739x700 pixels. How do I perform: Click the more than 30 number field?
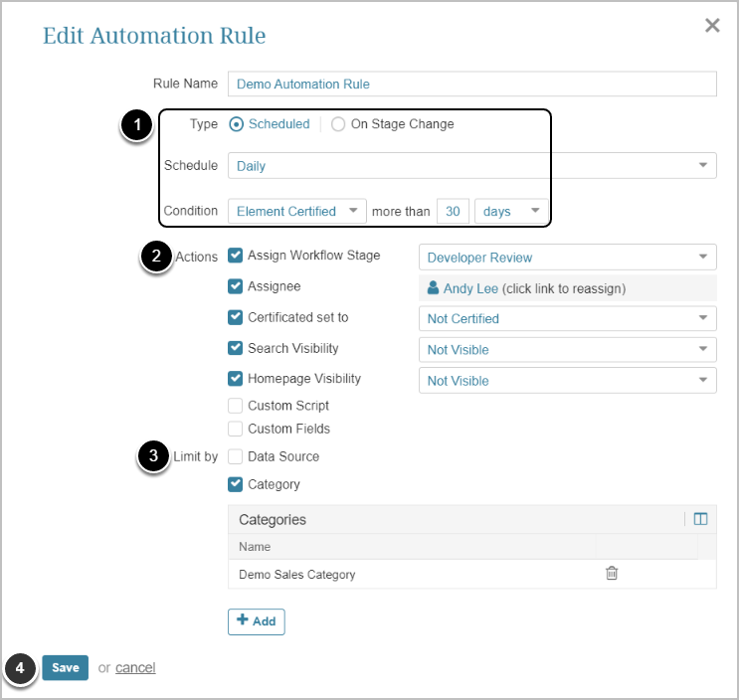pos(454,211)
